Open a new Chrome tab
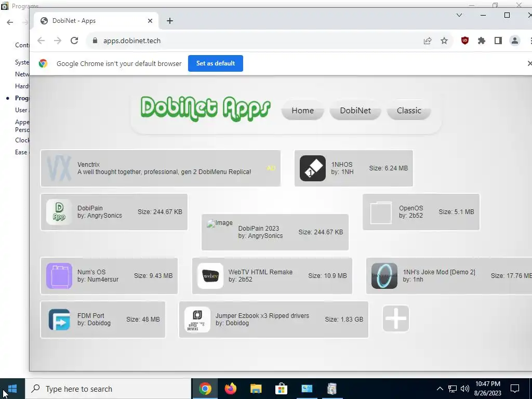Viewport: 532px width, 399px height. (x=170, y=21)
